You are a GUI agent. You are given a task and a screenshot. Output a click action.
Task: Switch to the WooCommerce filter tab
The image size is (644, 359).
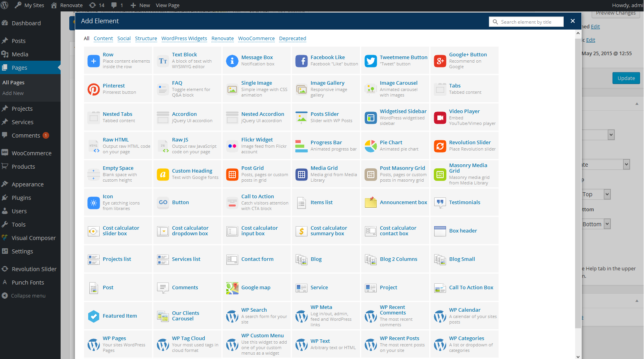click(256, 39)
